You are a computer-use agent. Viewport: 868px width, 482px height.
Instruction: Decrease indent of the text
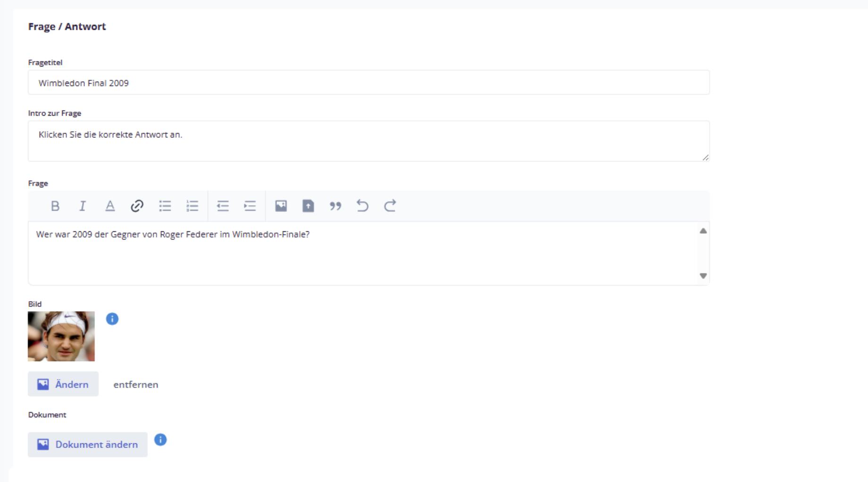pyautogui.click(x=223, y=206)
